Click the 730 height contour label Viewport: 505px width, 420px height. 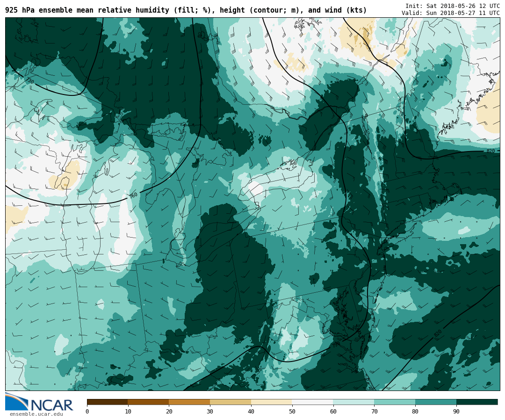tap(30, 80)
